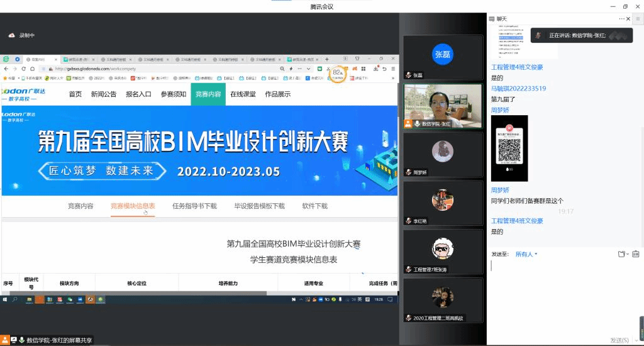Open the QR code image in chat
Image resolution: width=644 pixels, height=346 pixels.
(x=509, y=148)
